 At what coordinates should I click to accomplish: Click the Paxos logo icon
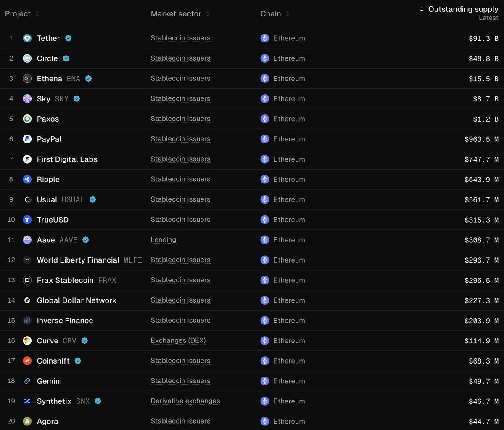27,119
